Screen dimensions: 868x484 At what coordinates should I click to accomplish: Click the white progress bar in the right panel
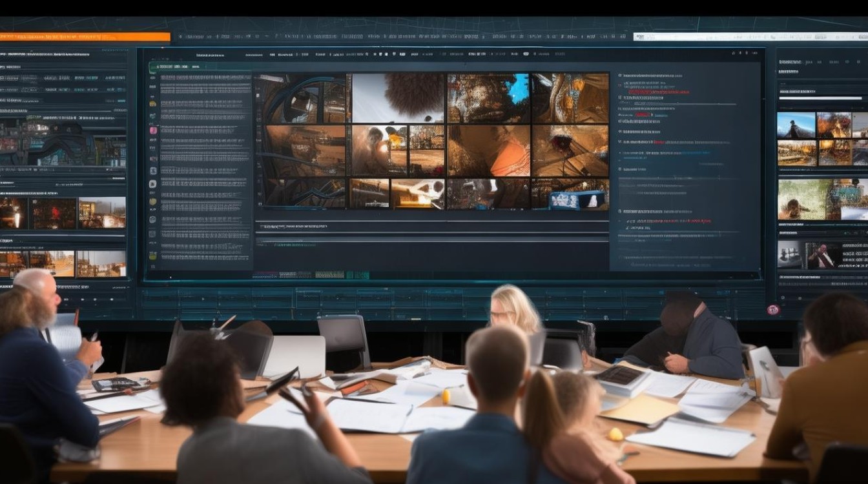(x=821, y=98)
